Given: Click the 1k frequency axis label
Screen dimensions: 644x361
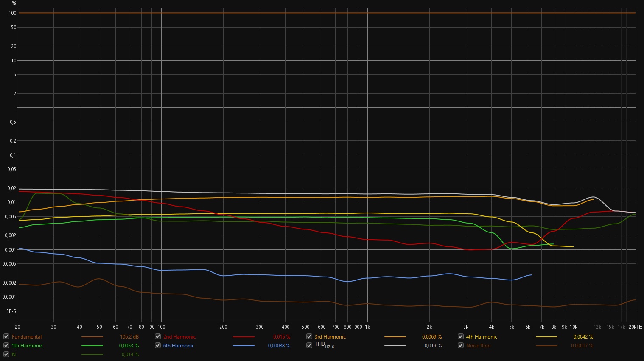Looking at the screenshot, I should (367, 327).
